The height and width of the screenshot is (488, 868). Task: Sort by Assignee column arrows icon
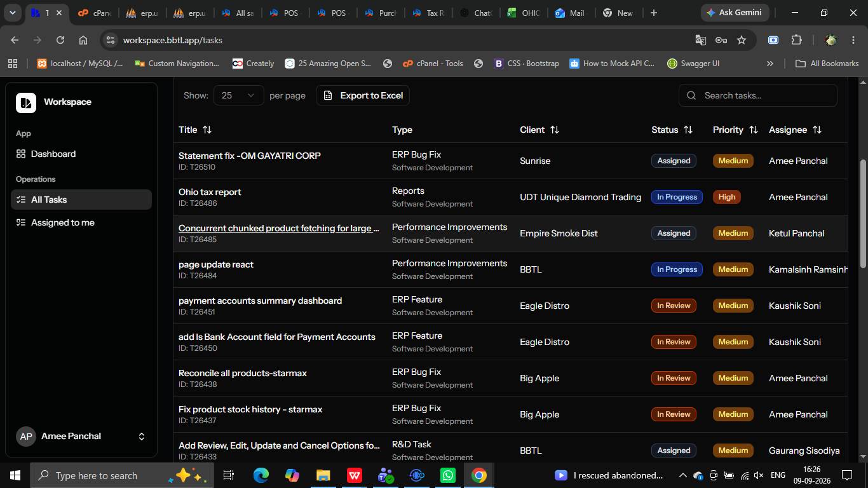coord(817,130)
